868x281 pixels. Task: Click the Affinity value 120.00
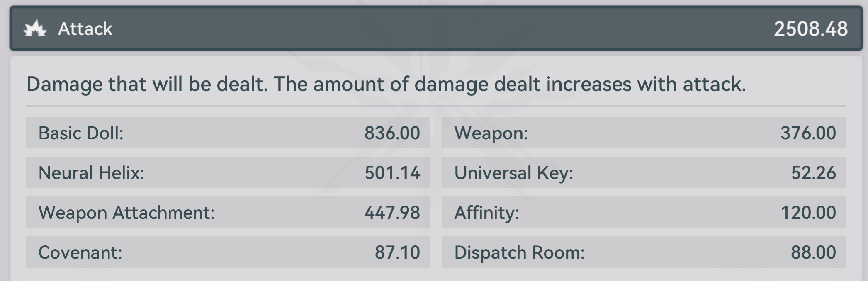click(808, 213)
